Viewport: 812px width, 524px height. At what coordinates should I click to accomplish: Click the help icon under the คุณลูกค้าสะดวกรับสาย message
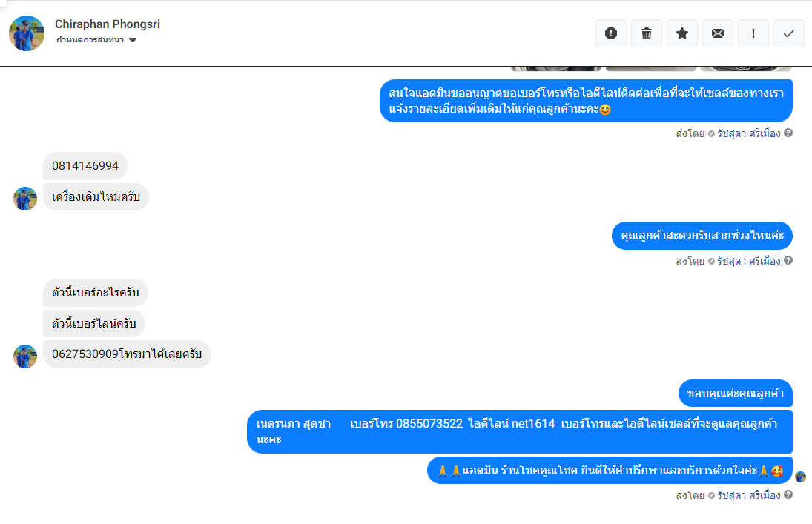(x=788, y=260)
